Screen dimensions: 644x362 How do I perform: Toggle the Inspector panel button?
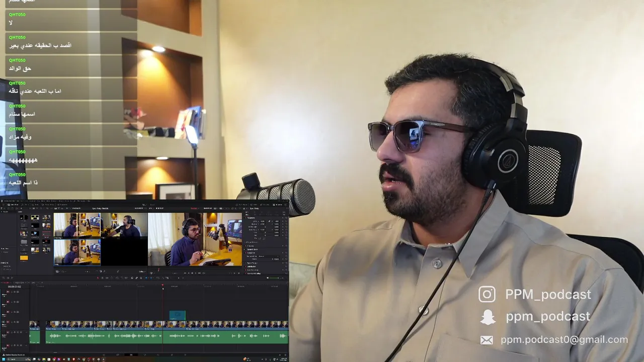point(277,205)
